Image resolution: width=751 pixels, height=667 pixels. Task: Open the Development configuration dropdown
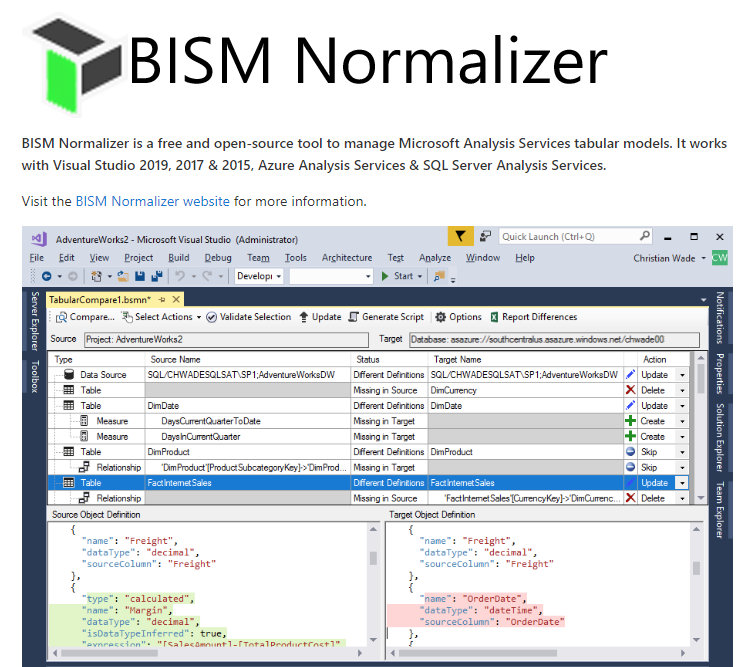pyautogui.click(x=259, y=276)
